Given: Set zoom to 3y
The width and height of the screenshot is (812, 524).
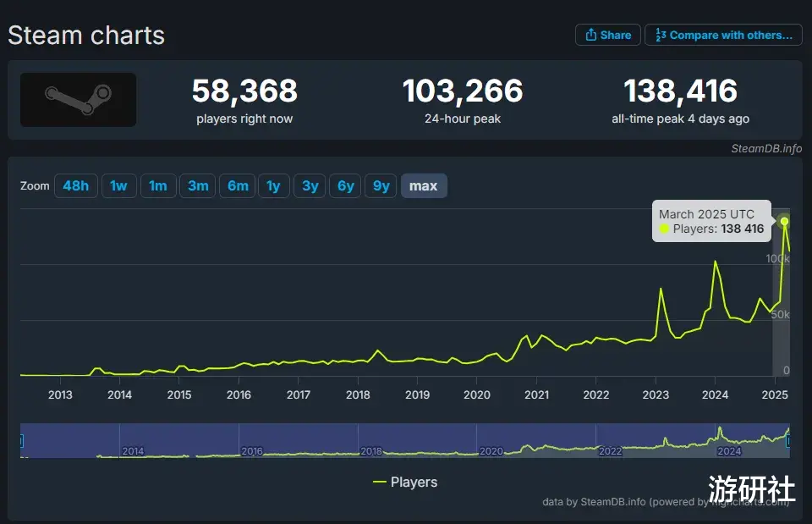Looking at the screenshot, I should click(310, 185).
